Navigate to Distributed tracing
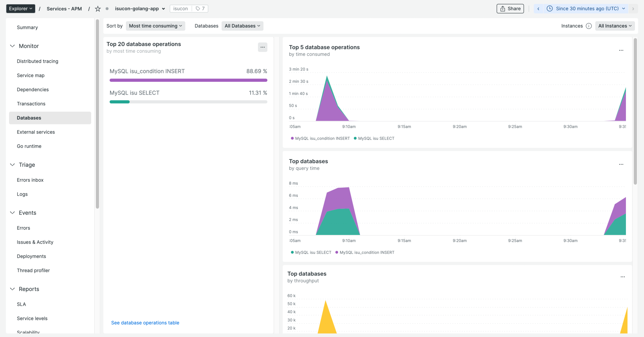This screenshot has height=337, width=644. [37, 61]
